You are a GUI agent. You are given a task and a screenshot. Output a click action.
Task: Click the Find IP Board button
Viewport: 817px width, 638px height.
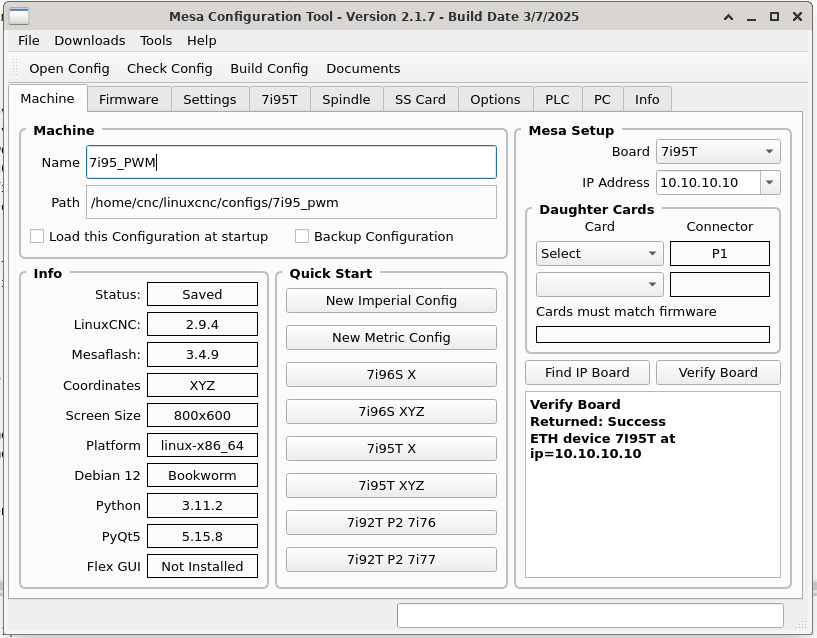[587, 373]
